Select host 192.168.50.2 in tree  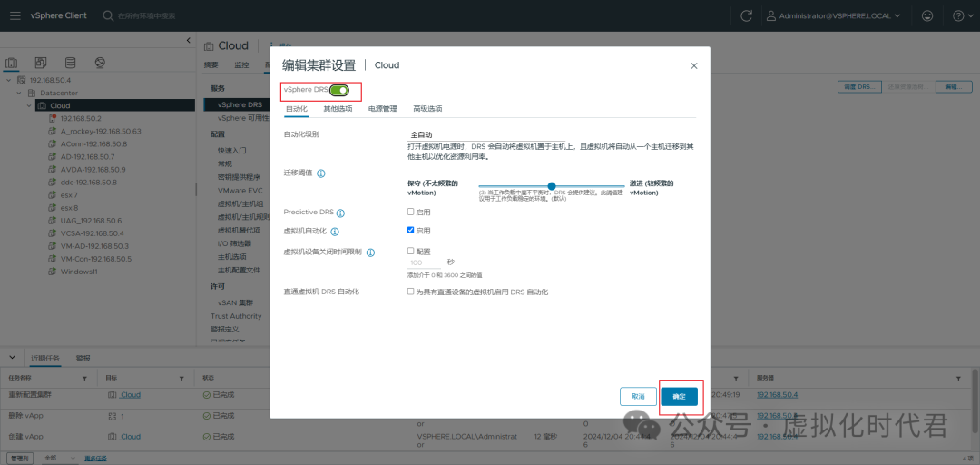click(81, 118)
